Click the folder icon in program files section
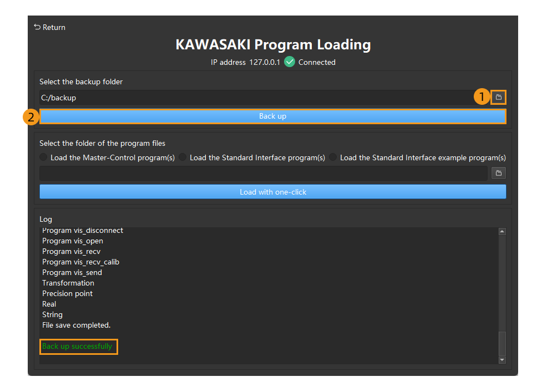The image size is (537, 392). [498, 173]
